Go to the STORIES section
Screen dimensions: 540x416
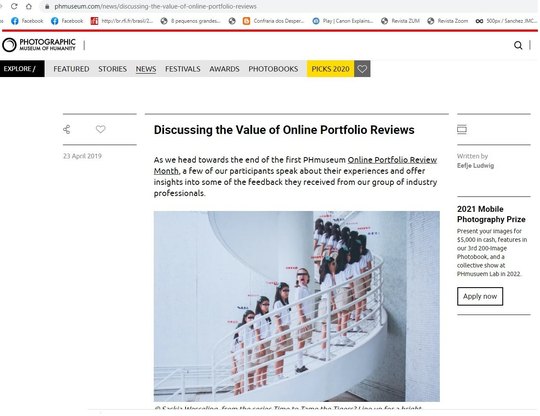[113, 69]
